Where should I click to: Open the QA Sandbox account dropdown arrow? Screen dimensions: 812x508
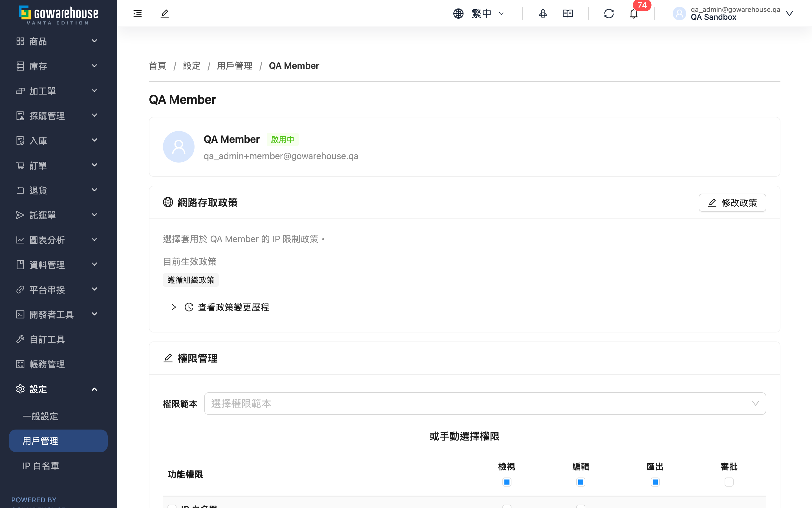tap(789, 14)
